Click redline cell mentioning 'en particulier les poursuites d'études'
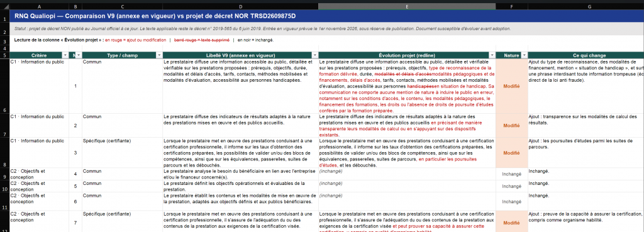644x232 pixels. [407, 153]
